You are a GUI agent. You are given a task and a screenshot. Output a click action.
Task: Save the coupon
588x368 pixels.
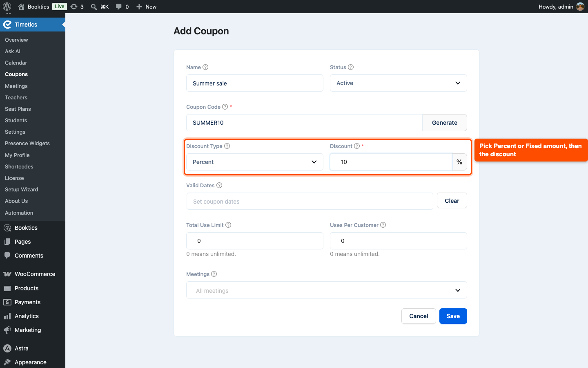453,316
